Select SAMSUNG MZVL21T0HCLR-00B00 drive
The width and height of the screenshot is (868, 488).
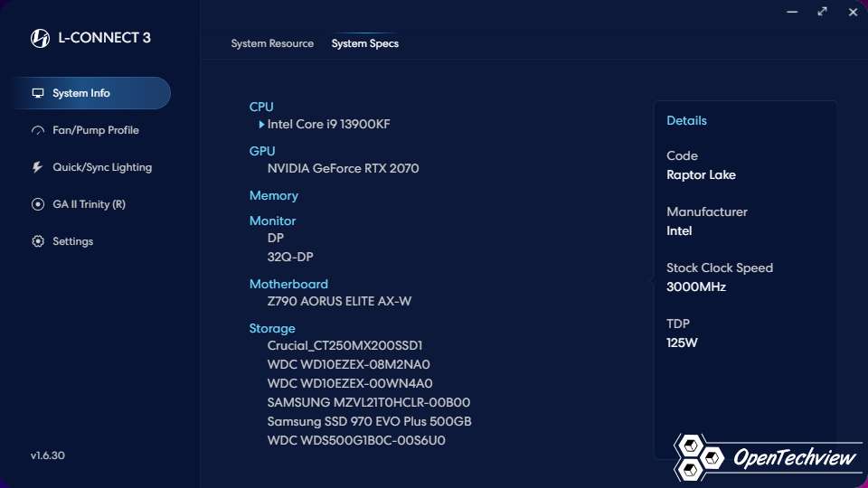point(369,403)
